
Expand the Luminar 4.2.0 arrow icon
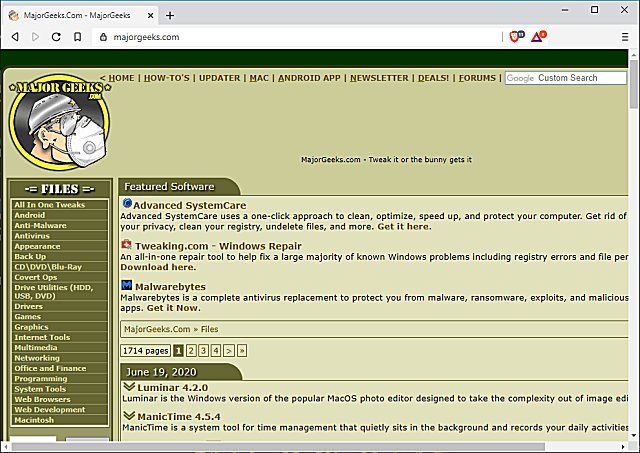click(x=129, y=386)
